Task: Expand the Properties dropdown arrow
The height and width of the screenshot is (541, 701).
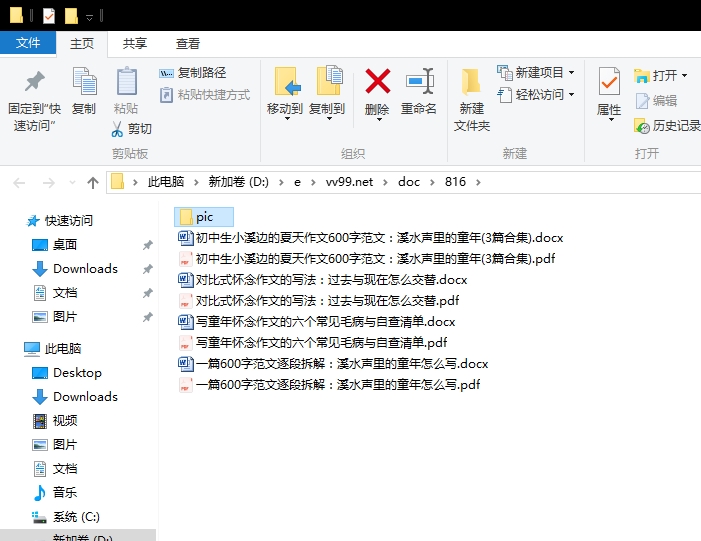Action: 611,120
